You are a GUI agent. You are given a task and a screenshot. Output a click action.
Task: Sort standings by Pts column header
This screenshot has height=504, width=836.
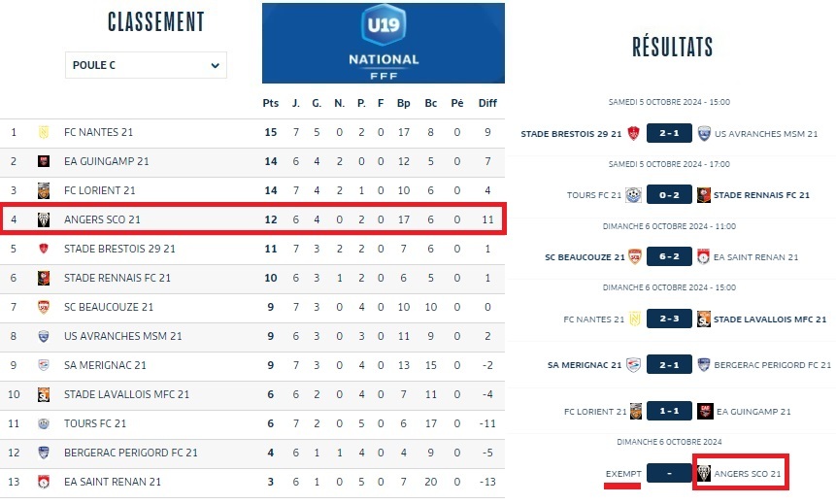(270, 103)
